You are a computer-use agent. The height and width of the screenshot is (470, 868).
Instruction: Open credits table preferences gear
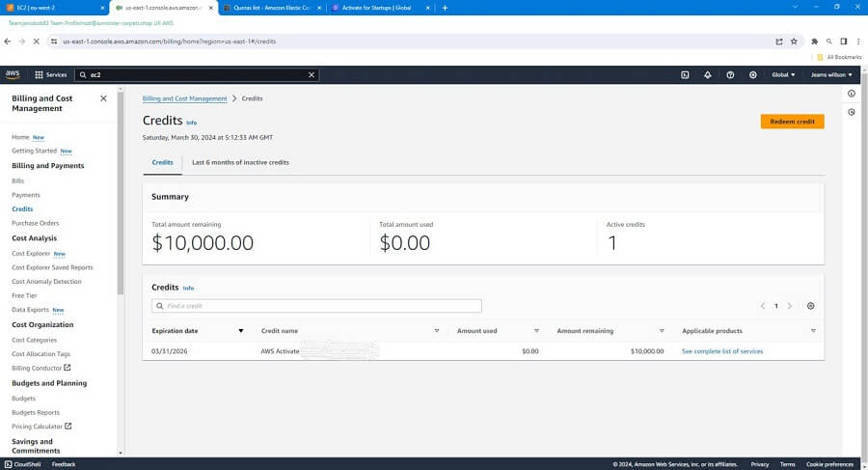tap(810, 306)
